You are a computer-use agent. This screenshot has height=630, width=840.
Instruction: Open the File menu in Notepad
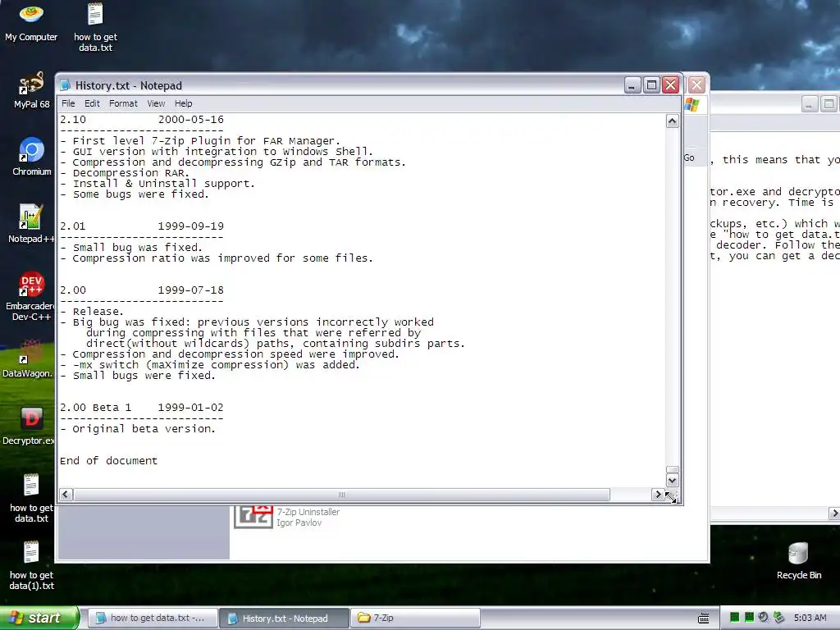[68, 103]
